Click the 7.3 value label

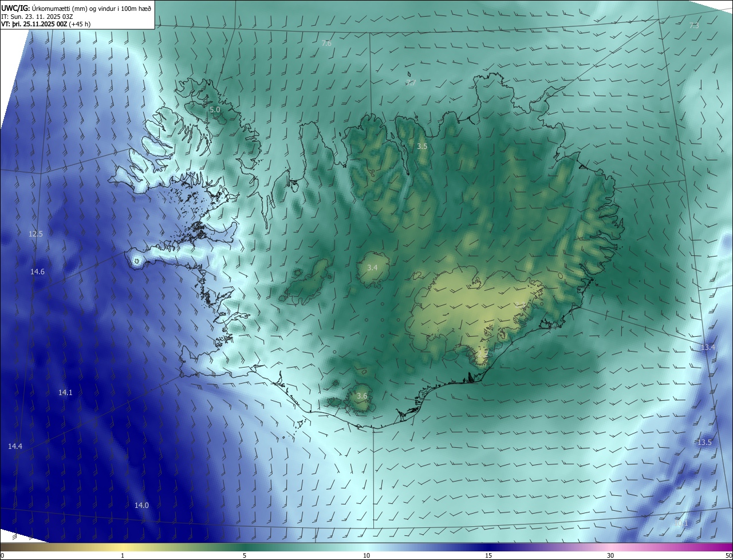(x=694, y=26)
